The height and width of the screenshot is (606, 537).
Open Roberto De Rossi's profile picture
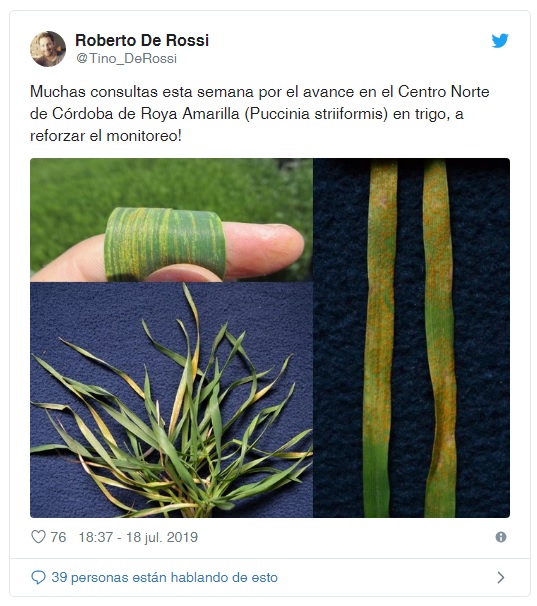coord(48,49)
